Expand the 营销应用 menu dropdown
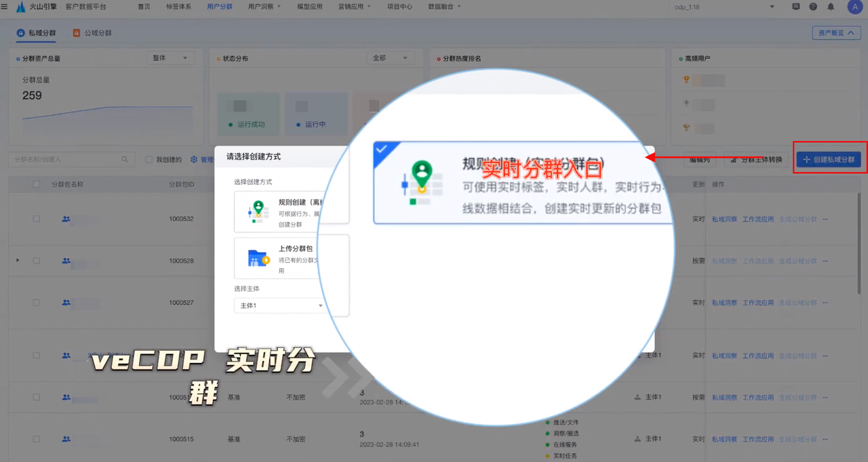 pos(356,7)
